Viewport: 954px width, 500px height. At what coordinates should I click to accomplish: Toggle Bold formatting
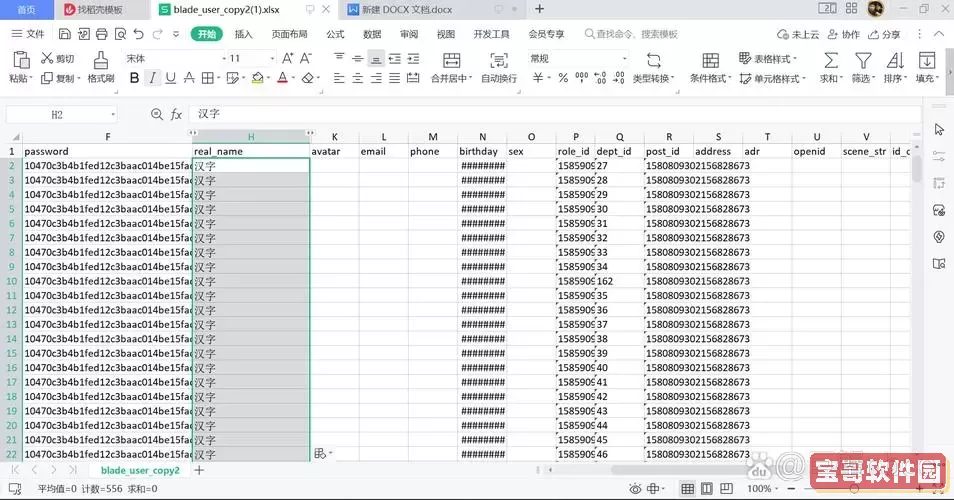pos(134,78)
